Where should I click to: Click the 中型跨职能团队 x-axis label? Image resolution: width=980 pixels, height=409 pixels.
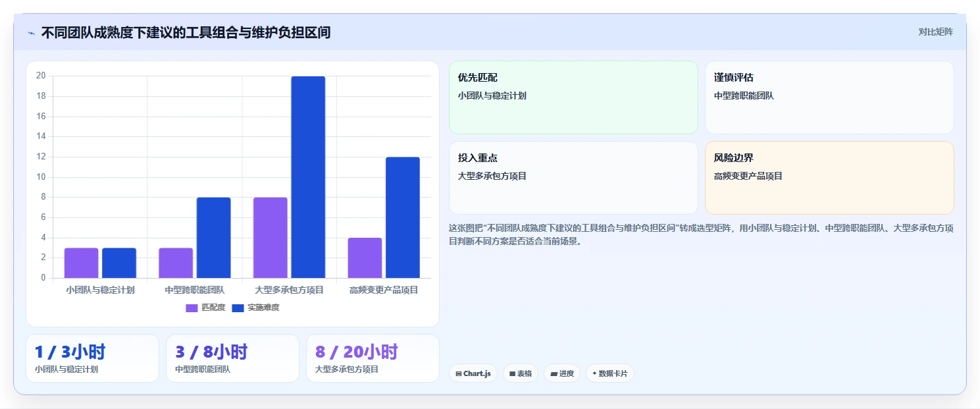click(195, 290)
